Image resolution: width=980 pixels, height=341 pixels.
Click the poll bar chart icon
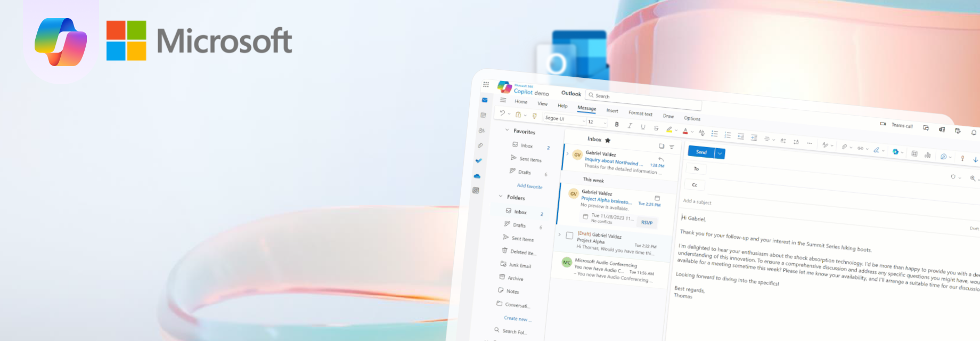tap(927, 155)
